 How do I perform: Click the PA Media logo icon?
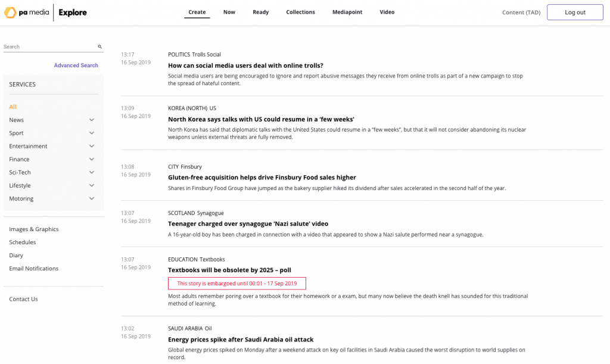10,12
